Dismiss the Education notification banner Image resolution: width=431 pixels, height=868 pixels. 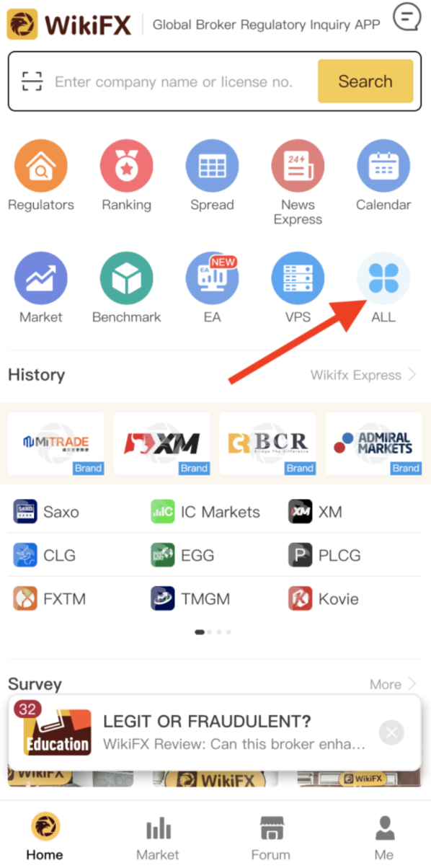tap(391, 733)
